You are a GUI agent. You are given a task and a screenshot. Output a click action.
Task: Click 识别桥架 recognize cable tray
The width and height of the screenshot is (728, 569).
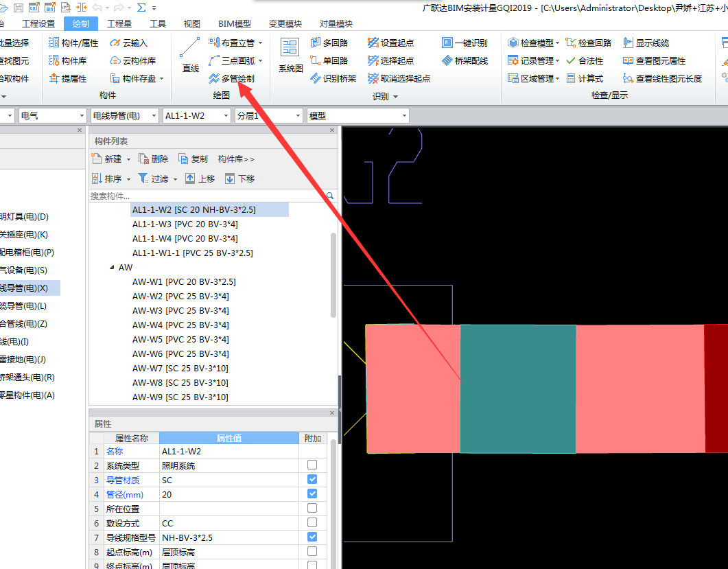(x=333, y=78)
